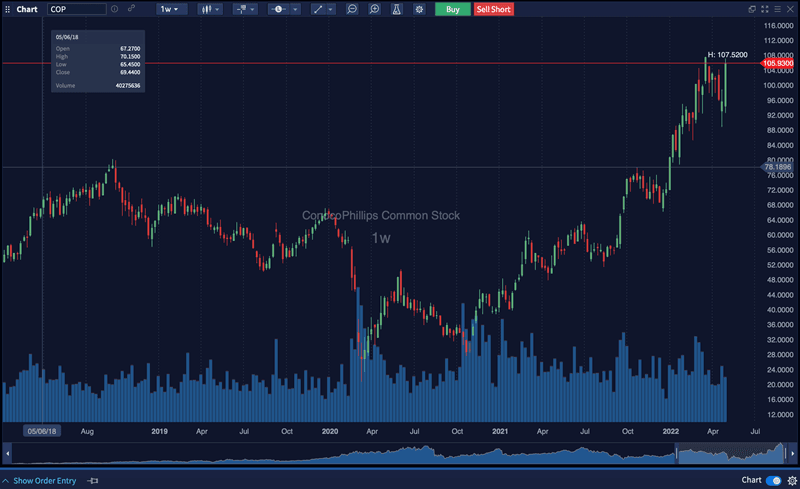The height and width of the screenshot is (489, 800).
Task: Open chart settings gear in toolbar
Action: (x=419, y=9)
